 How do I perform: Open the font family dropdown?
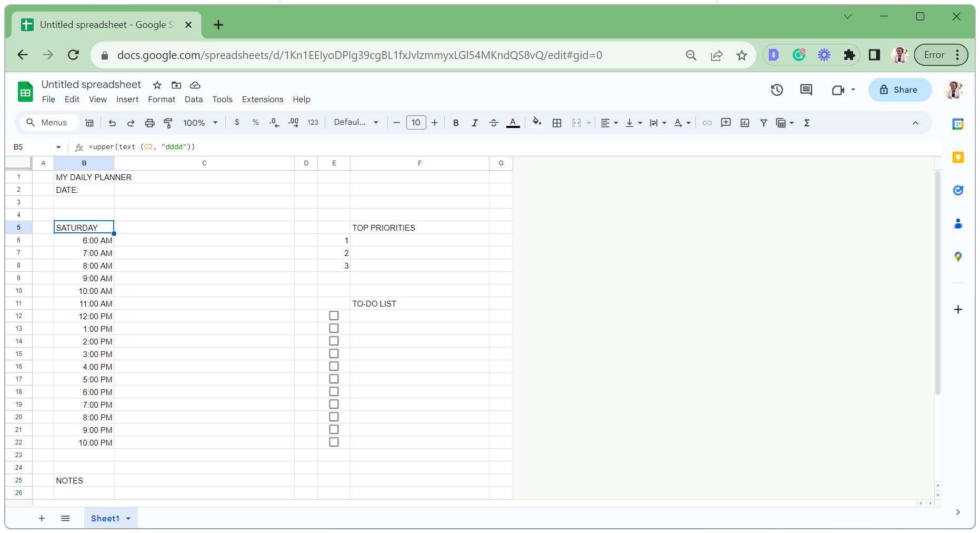355,122
